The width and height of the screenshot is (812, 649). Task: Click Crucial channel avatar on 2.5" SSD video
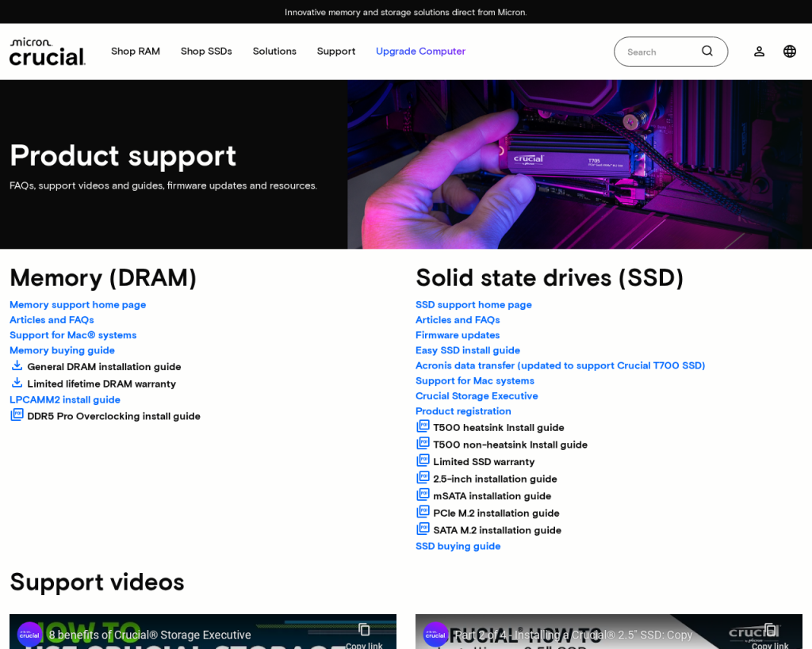tap(435, 635)
